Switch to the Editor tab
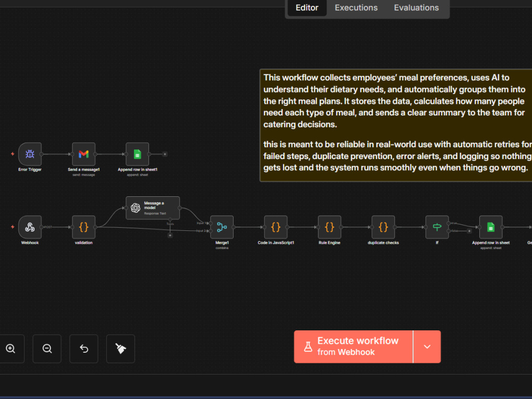 tap(307, 8)
